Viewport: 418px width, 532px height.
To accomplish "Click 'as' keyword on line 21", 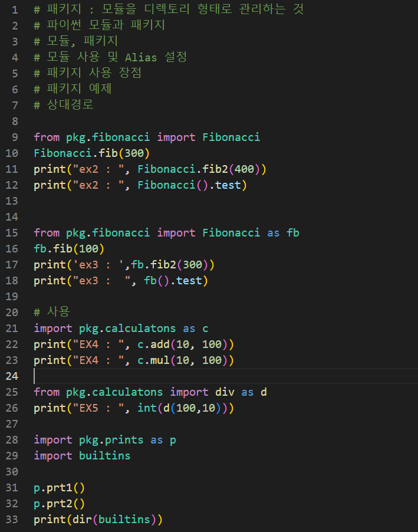I will click(189, 329).
